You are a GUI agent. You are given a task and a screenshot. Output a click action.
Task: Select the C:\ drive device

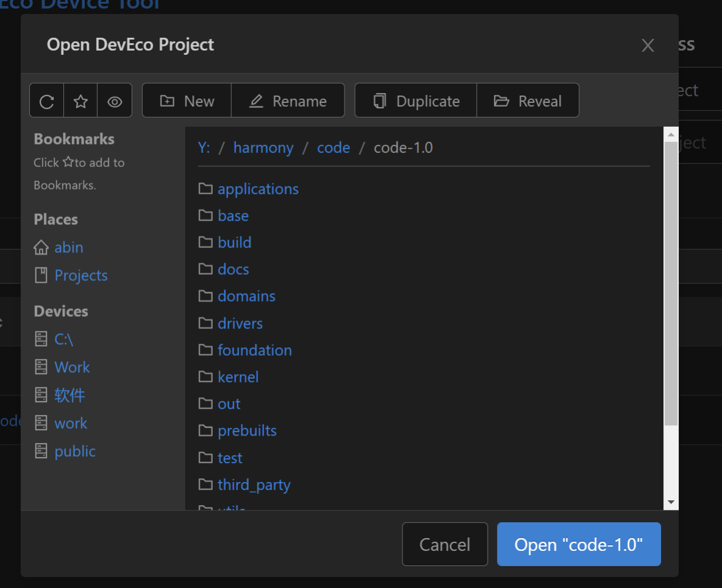tap(63, 339)
